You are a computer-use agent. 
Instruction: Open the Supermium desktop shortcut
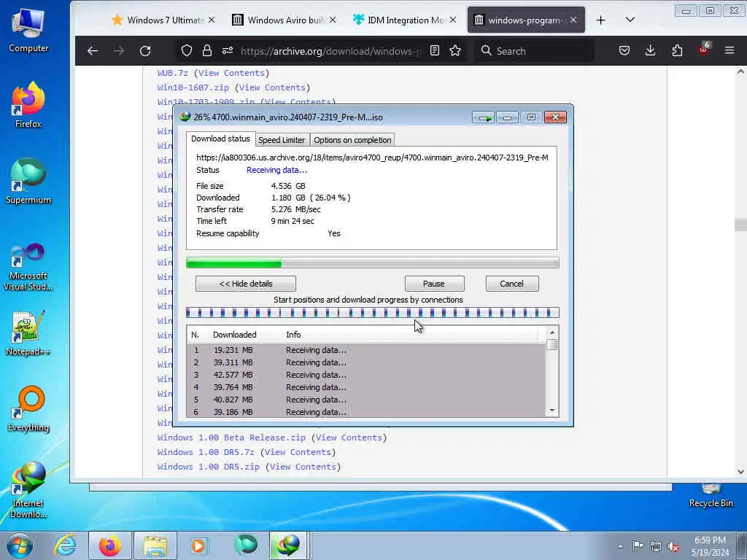[x=28, y=181]
